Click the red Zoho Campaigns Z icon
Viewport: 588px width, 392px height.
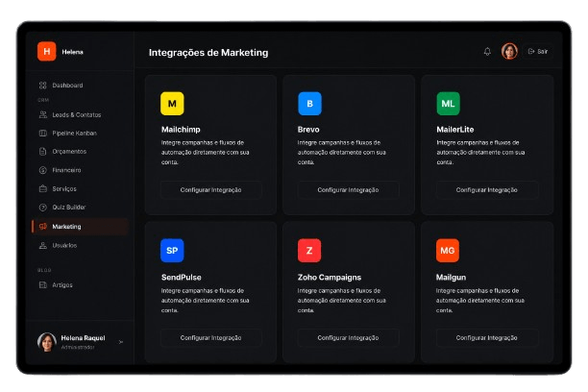tap(309, 250)
